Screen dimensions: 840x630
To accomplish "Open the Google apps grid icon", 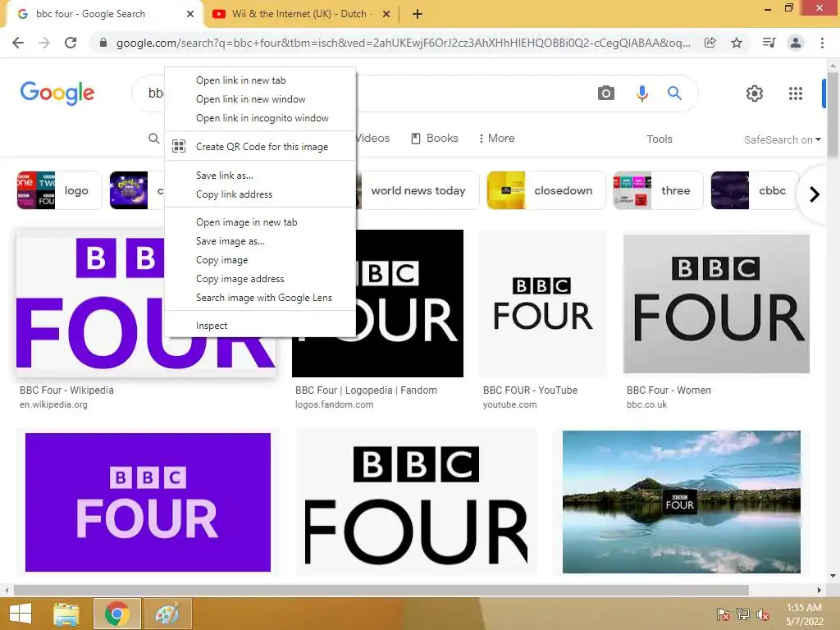I will click(796, 94).
